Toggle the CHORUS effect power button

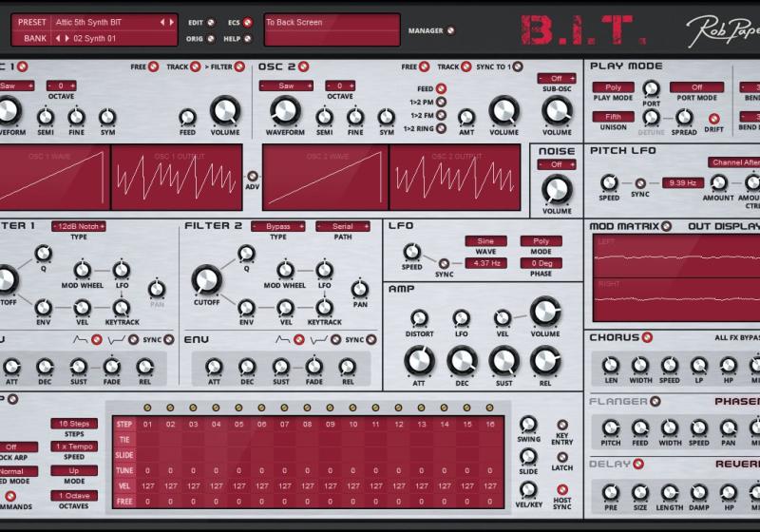pos(647,337)
